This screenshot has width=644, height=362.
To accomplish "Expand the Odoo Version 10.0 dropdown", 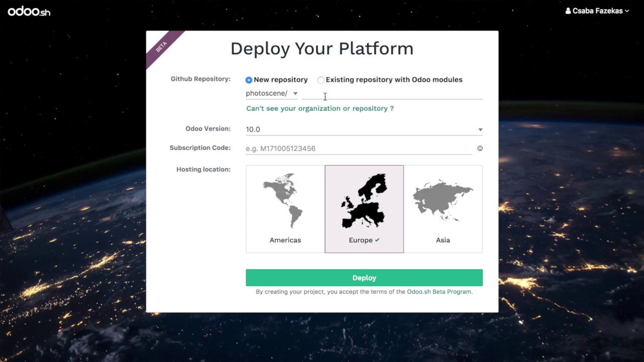I will click(x=364, y=129).
